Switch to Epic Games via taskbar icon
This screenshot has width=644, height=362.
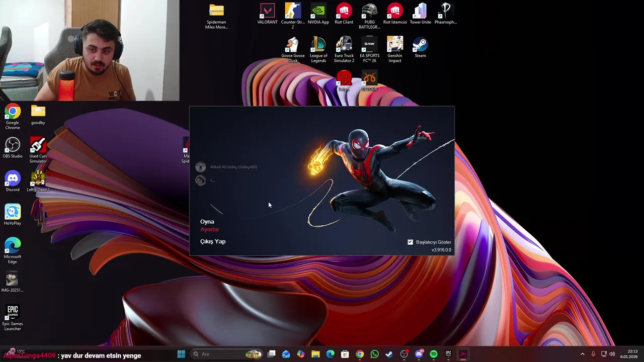(x=448, y=354)
